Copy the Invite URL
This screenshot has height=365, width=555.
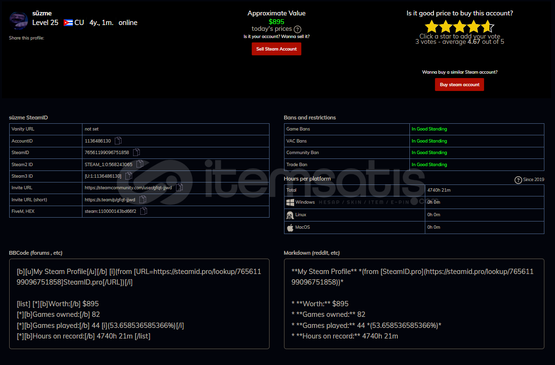[x=179, y=188]
